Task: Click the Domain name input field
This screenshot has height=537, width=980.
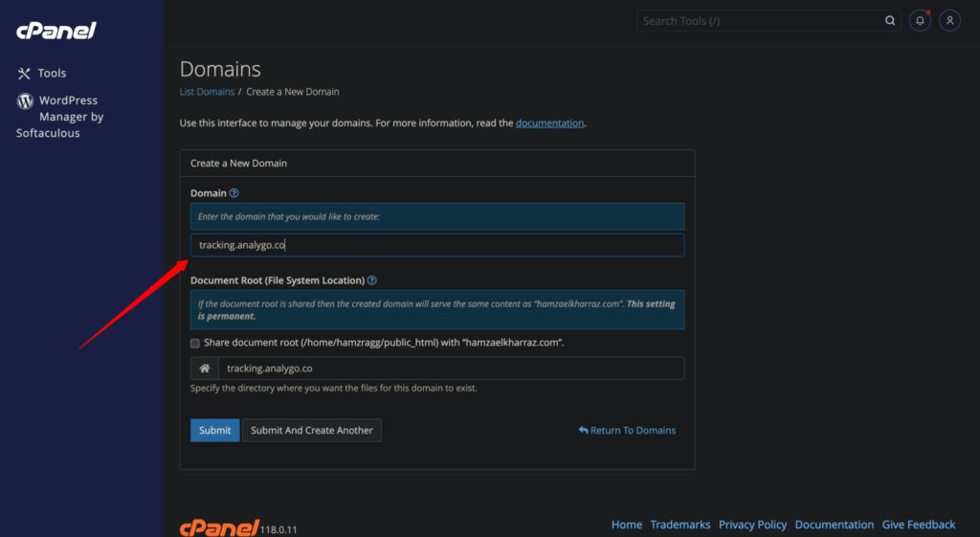Action: pyautogui.click(x=437, y=245)
